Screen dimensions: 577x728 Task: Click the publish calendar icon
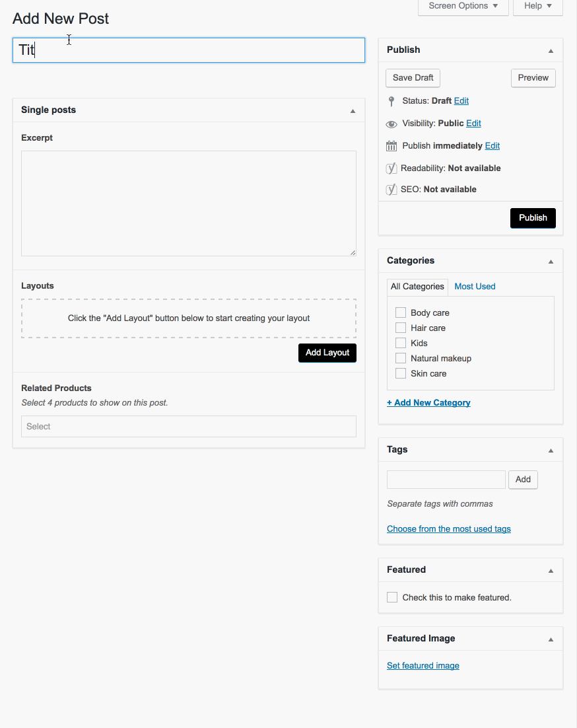(391, 146)
